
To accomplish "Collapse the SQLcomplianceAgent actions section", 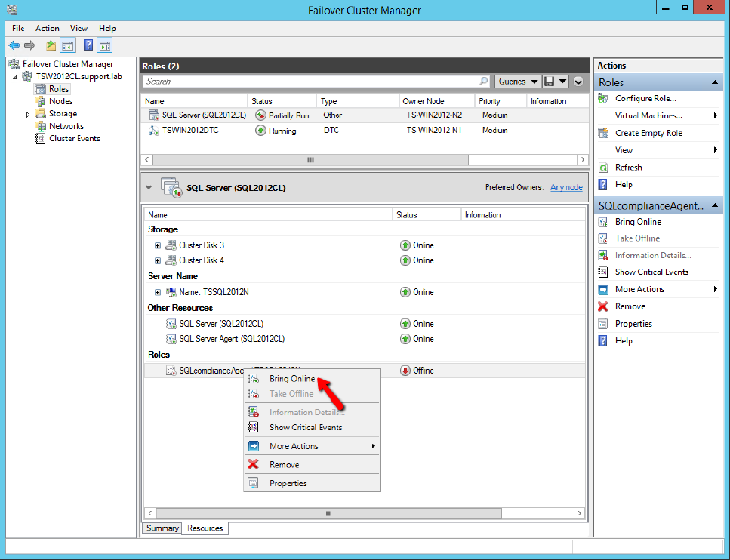I will tap(715, 206).
